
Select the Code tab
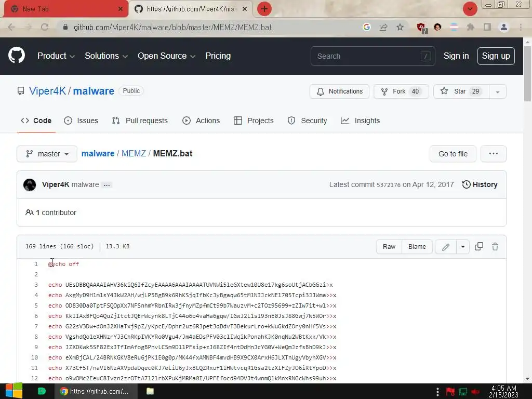click(x=36, y=121)
